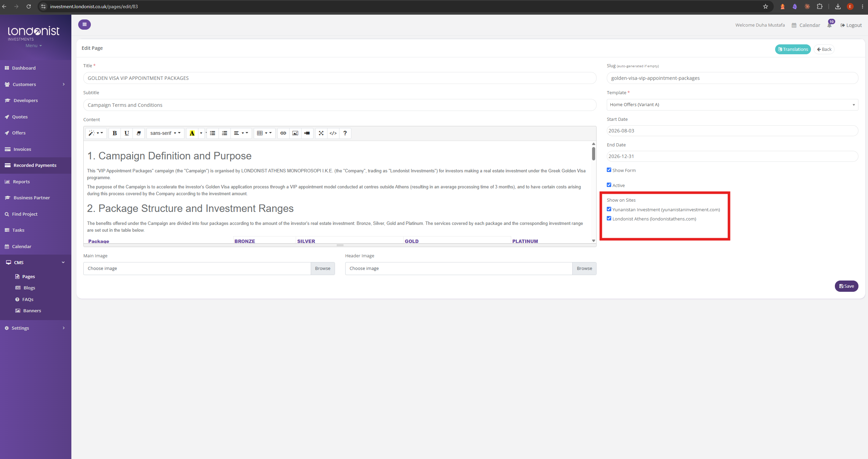Browse for the Main Image file

click(323, 269)
